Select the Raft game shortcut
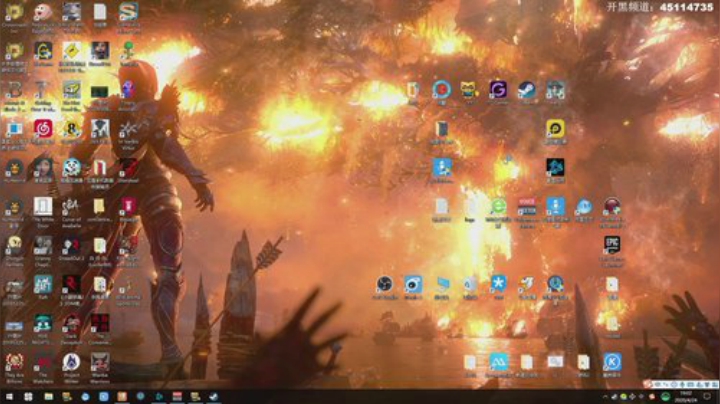720x404 pixels. pos(43,284)
